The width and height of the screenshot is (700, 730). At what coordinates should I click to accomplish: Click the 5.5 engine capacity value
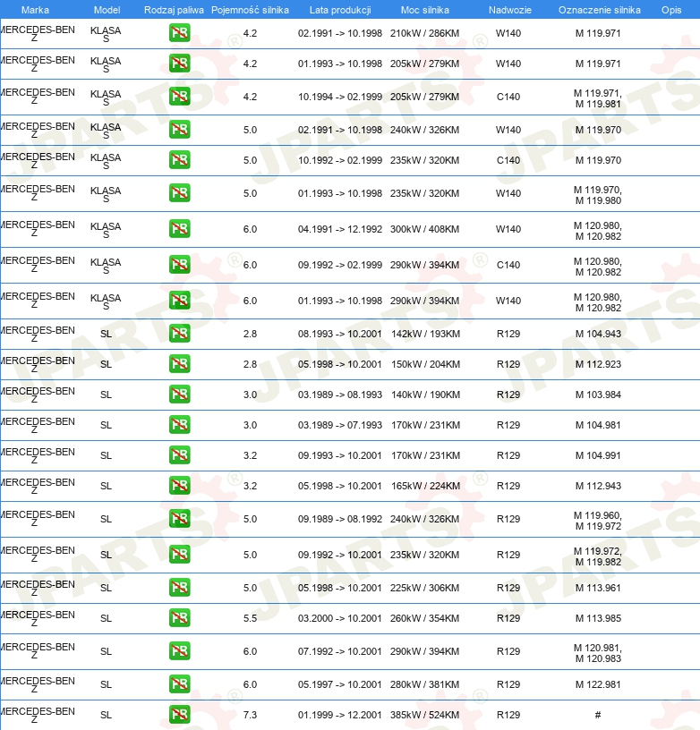click(250, 618)
